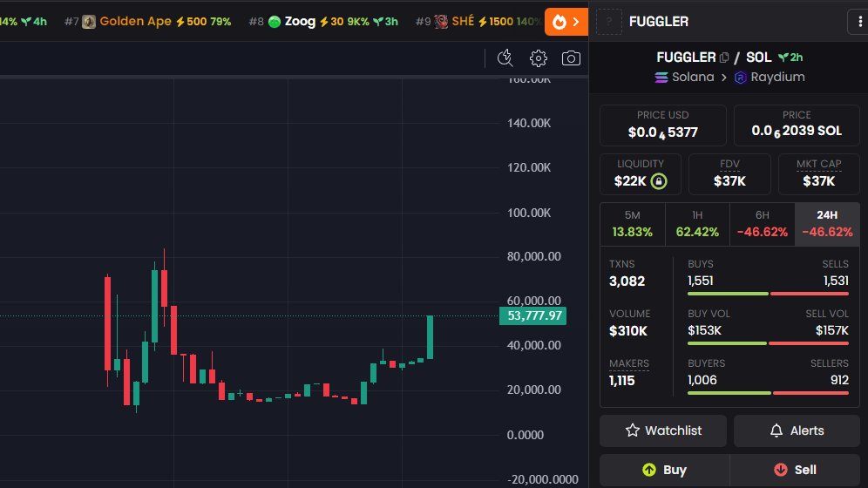868x488 pixels.
Task: Click the Alerts bell icon
Action: [x=776, y=430]
